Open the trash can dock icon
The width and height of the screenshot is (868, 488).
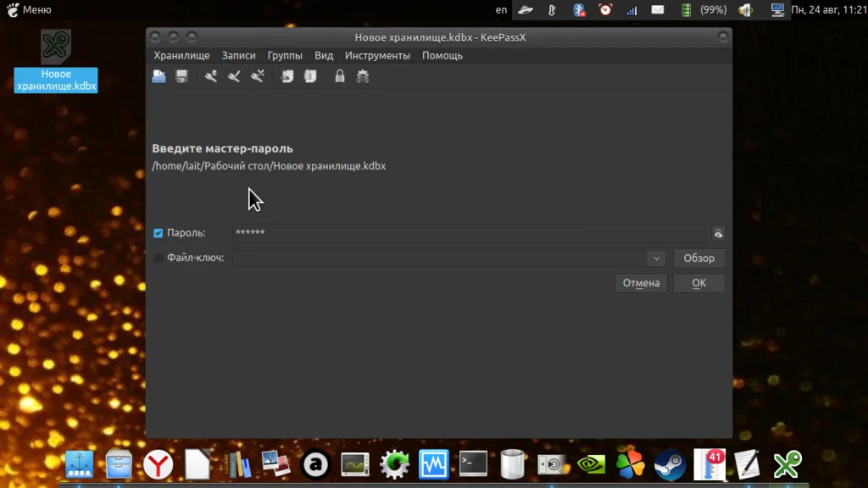513,464
